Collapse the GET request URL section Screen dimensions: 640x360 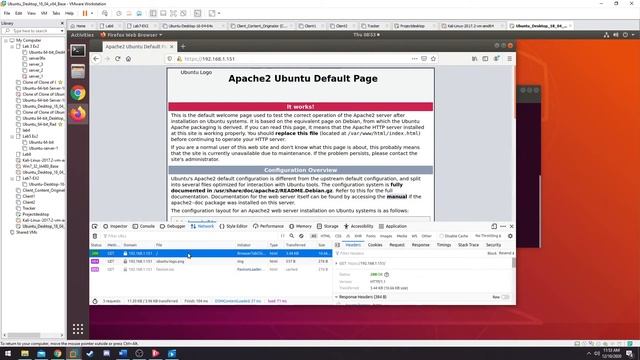click(336, 264)
